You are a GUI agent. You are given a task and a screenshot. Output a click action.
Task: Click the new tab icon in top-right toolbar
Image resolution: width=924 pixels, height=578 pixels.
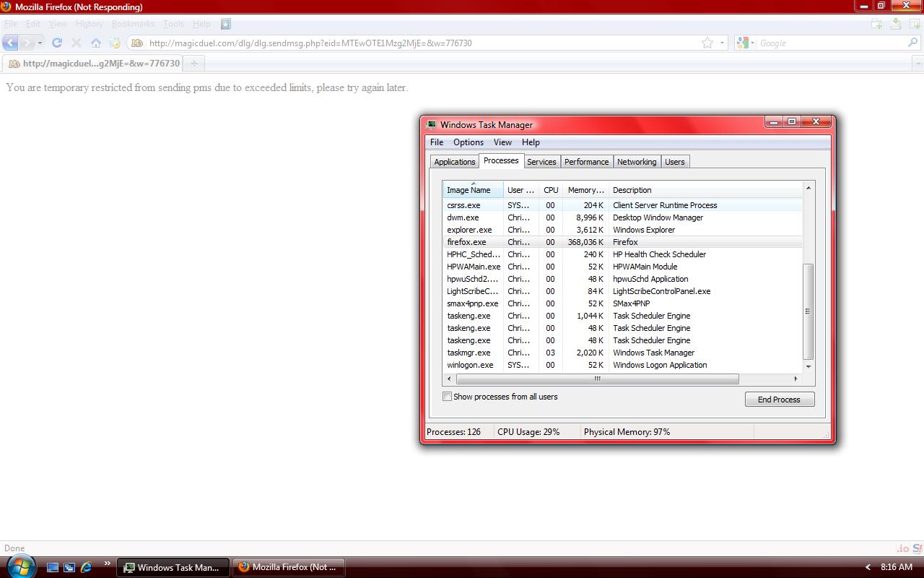[x=877, y=24]
